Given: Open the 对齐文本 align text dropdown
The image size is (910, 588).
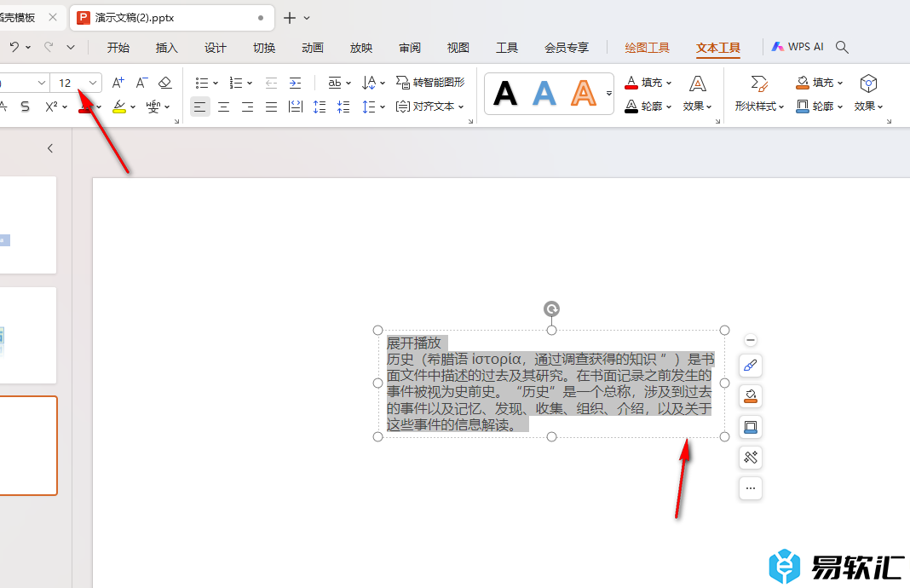Looking at the screenshot, I should 430,107.
